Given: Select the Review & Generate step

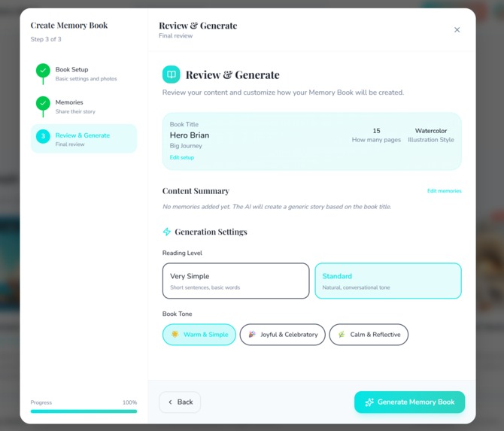Looking at the screenshot, I should [x=83, y=139].
